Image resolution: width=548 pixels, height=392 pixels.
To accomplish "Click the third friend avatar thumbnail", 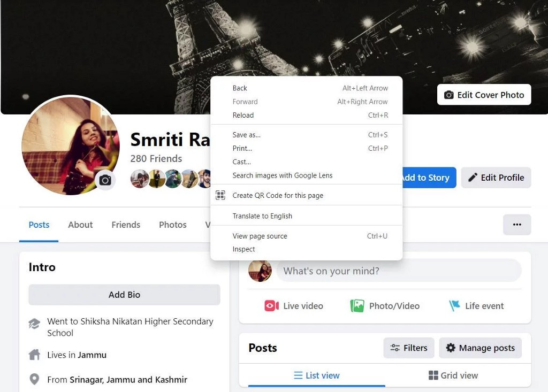I will pos(173,179).
